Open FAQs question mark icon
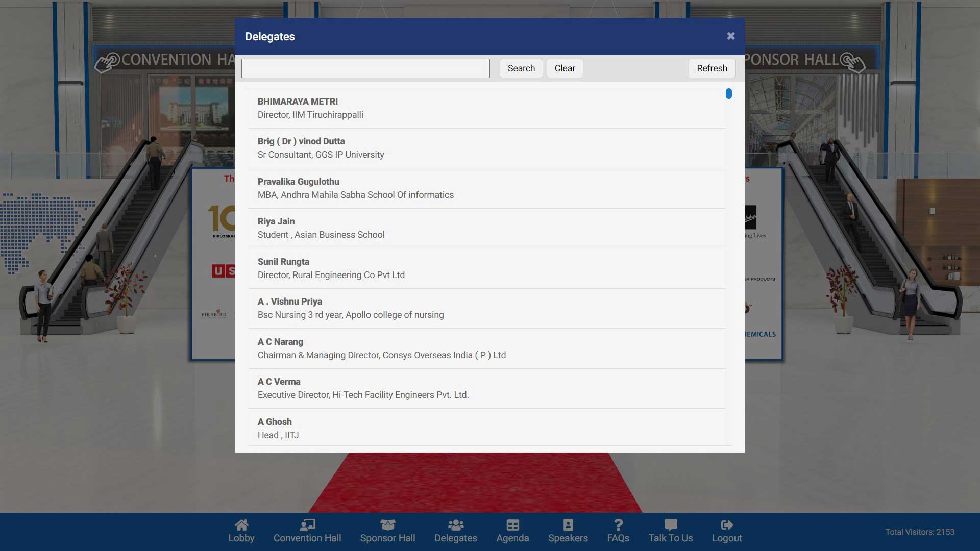This screenshot has width=980, height=551. [x=618, y=525]
